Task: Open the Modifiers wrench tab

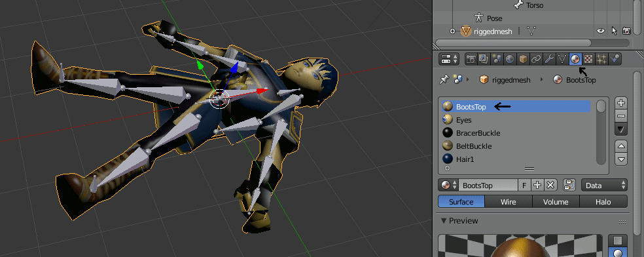Action: pyautogui.click(x=549, y=59)
